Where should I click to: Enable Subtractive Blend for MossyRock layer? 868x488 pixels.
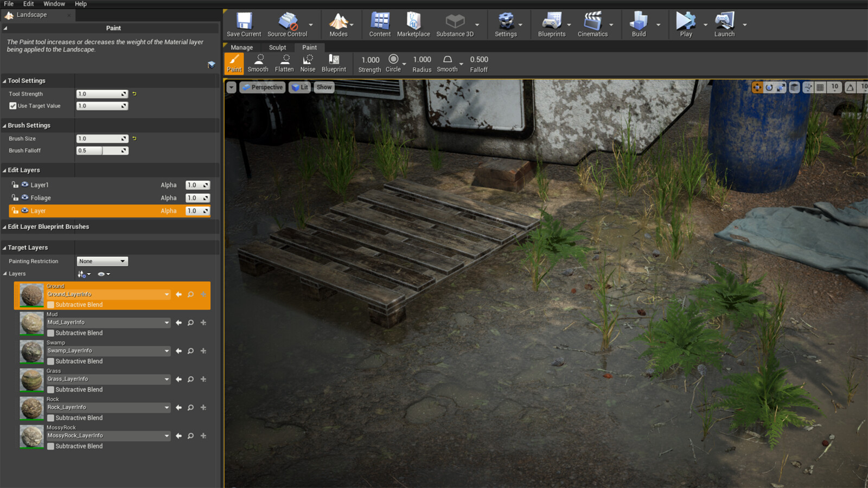(50, 446)
